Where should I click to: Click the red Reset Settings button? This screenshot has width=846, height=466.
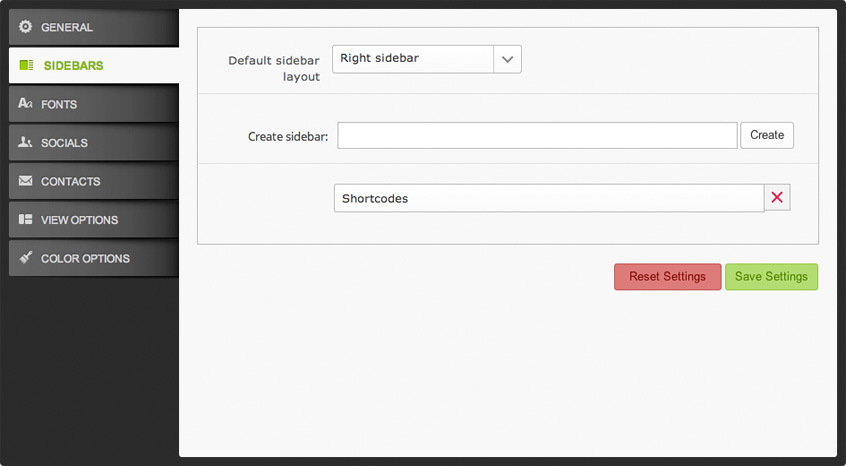667,277
